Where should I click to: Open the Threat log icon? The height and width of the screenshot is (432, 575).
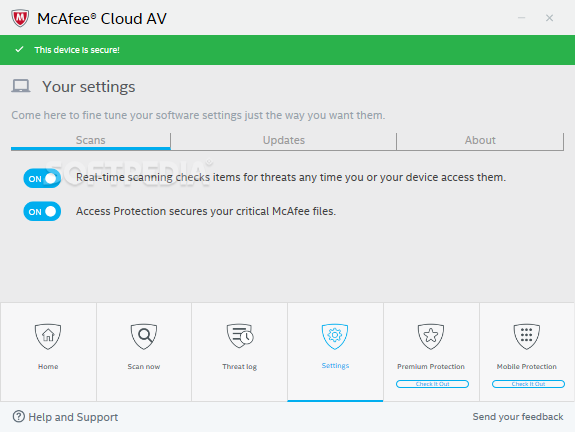[x=240, y=336]
